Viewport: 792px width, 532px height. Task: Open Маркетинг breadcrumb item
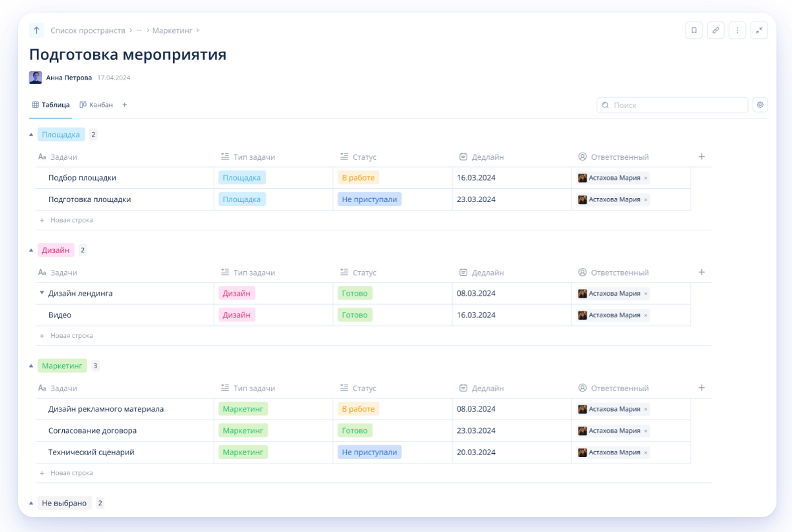(x=171, y=30)
